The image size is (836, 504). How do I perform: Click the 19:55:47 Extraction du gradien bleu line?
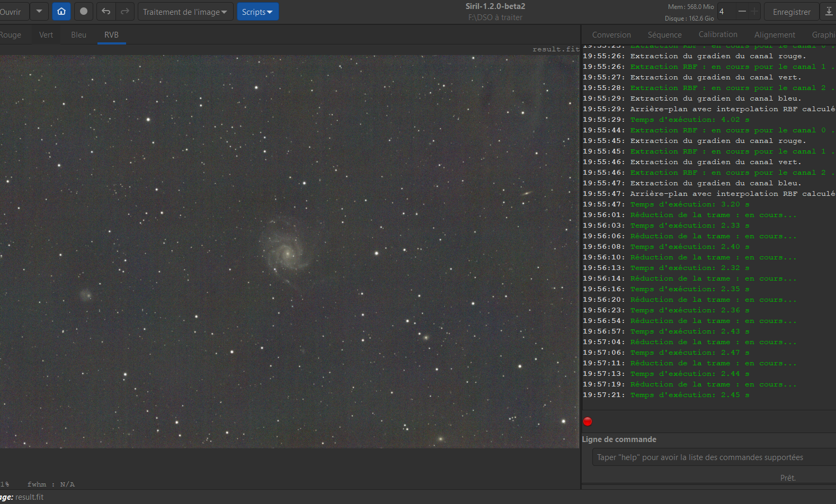(x=692, y=183)
